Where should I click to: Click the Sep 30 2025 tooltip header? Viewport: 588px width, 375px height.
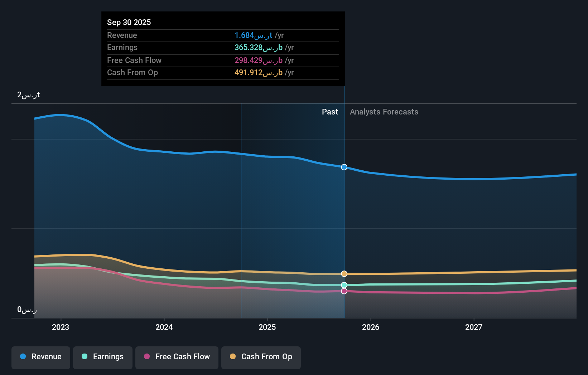[129, 22]
